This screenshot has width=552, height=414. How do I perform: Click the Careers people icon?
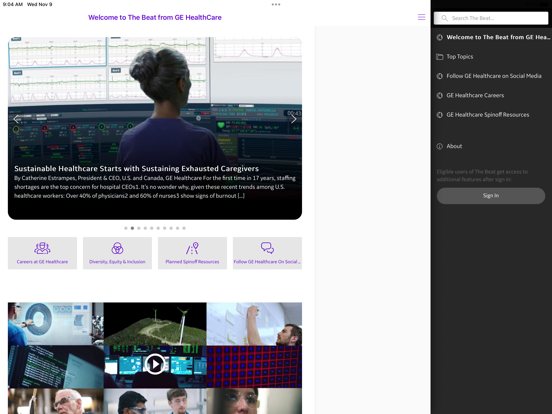42,248
